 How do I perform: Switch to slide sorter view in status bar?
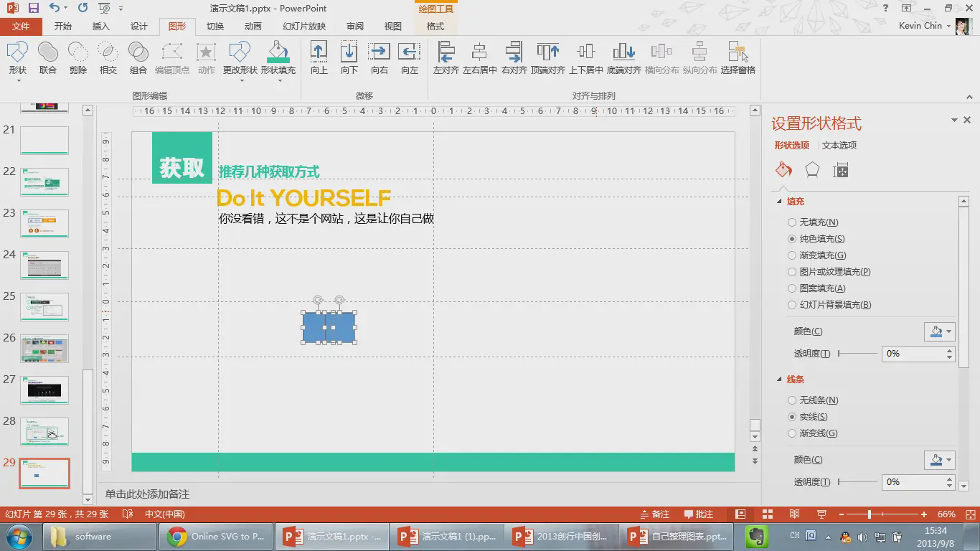point(767,514)
